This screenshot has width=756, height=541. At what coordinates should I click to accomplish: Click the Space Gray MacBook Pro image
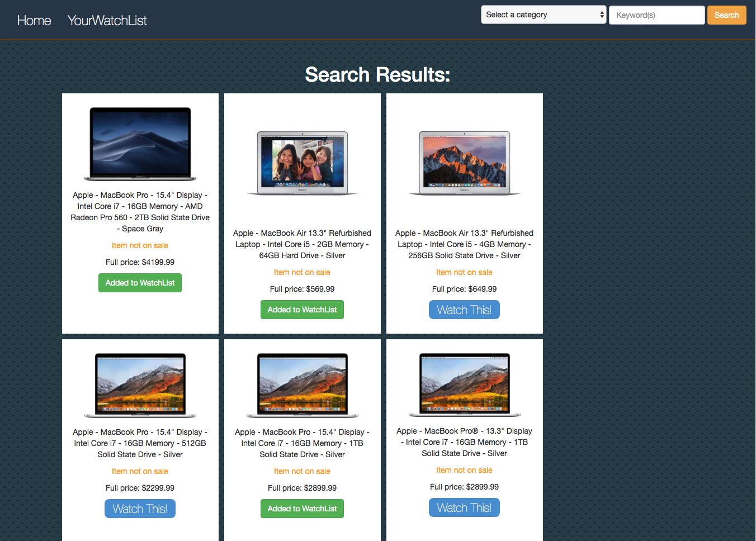tap(140, 144)
